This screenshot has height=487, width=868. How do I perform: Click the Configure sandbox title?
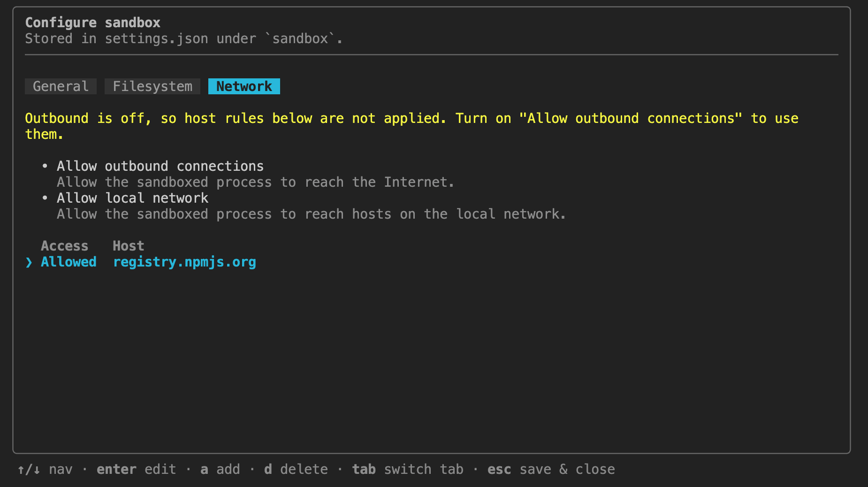[92, 23]
